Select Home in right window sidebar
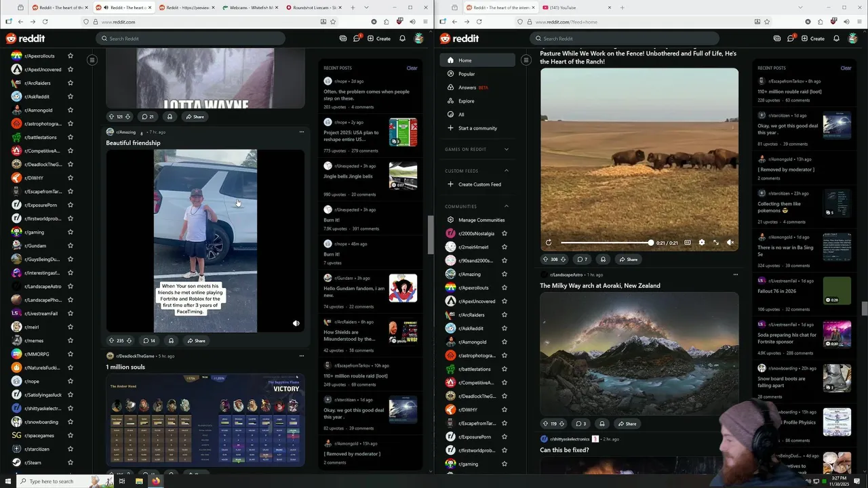 [x=477, y=60]
